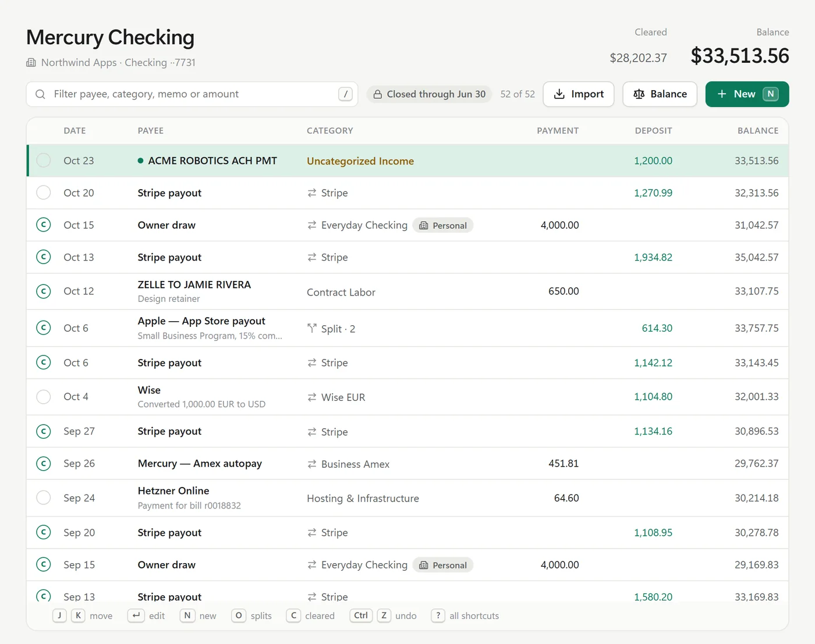Click the Design retainer memo text

click(169, 299)
